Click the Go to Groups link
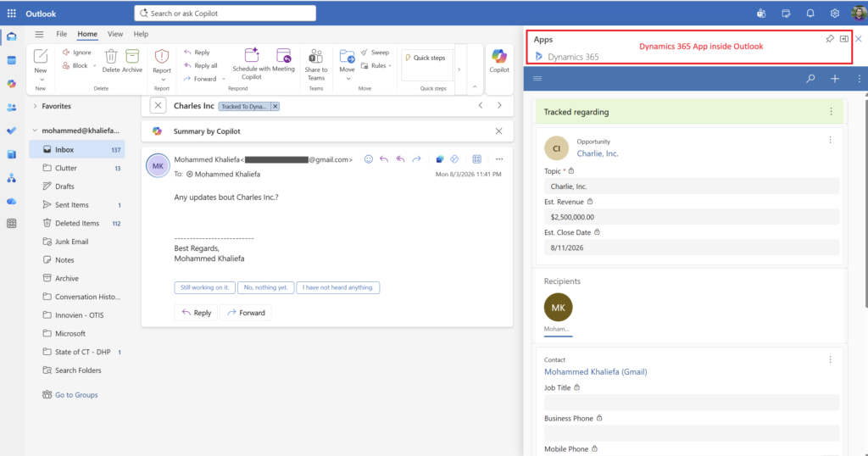 [x=76, y=395]
